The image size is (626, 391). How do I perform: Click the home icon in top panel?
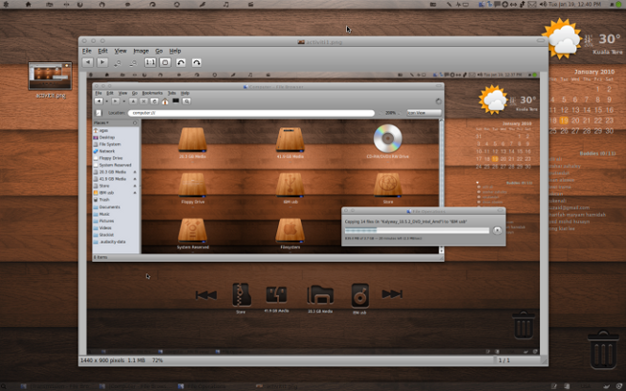pos(28,4)
